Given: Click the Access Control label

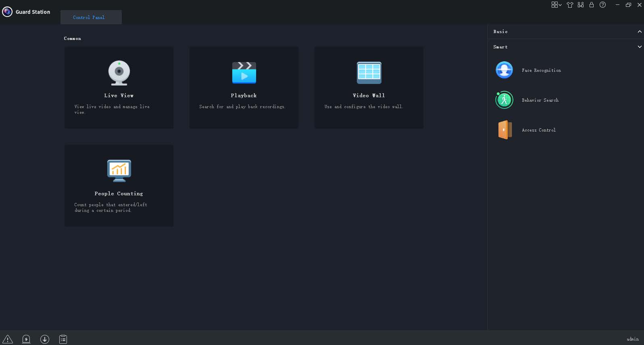Looking at the screenshot, I should 539,130.
